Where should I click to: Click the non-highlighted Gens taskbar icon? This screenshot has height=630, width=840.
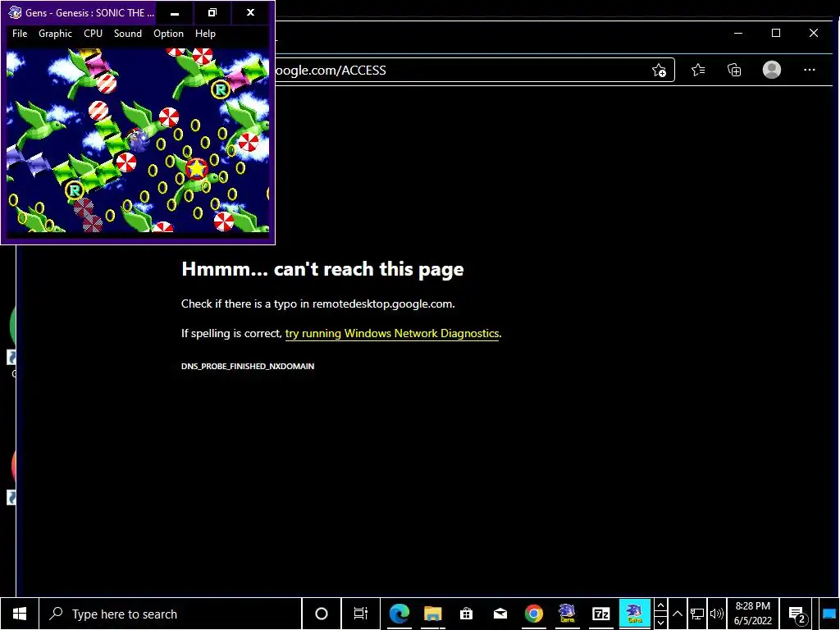tap(567, 614)
